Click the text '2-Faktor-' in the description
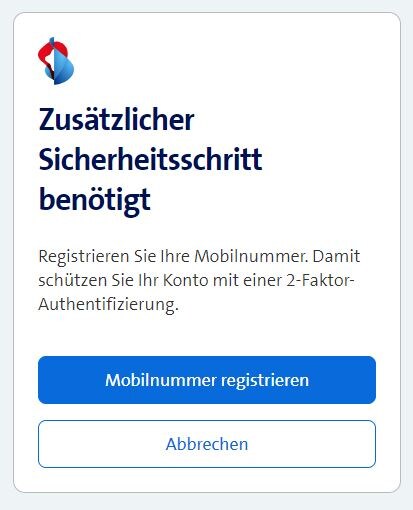The height and width of the screenshot is (510, 413). pyautogui.click(x=320, y=280)
